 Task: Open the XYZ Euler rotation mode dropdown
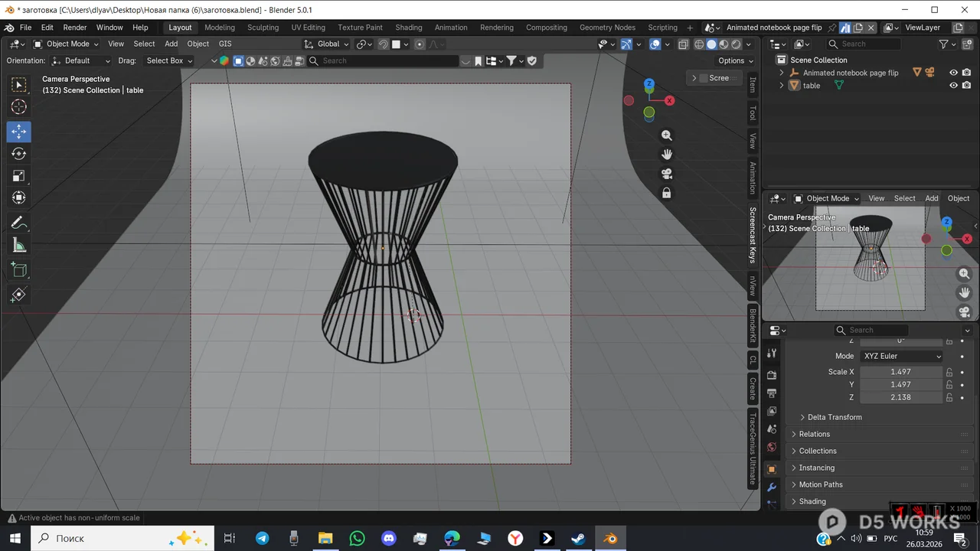pyautogui.click(x=902, y=356)
